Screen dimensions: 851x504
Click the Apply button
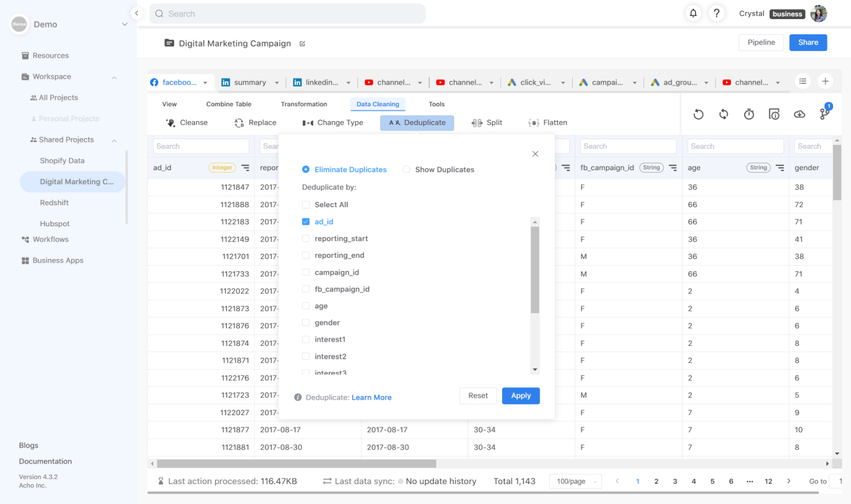click(520, 396)
